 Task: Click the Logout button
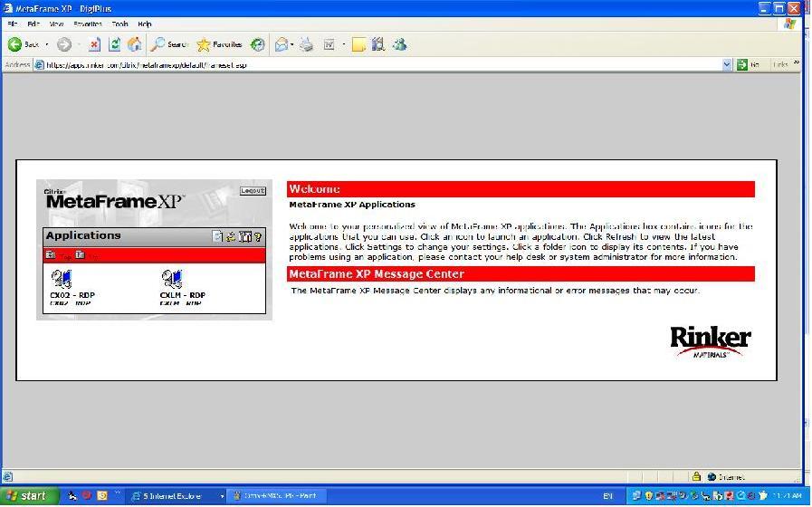click(x=253, y=191)
